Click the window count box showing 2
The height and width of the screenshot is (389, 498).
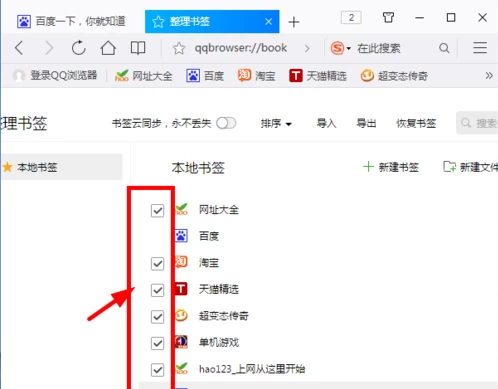click(x=351, y=17)
